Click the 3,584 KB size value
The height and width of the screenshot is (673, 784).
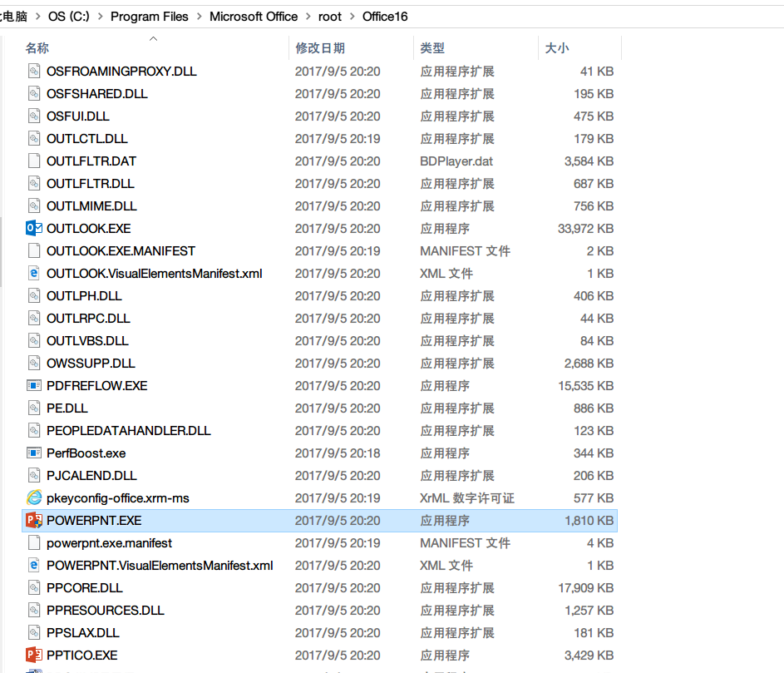589,161
